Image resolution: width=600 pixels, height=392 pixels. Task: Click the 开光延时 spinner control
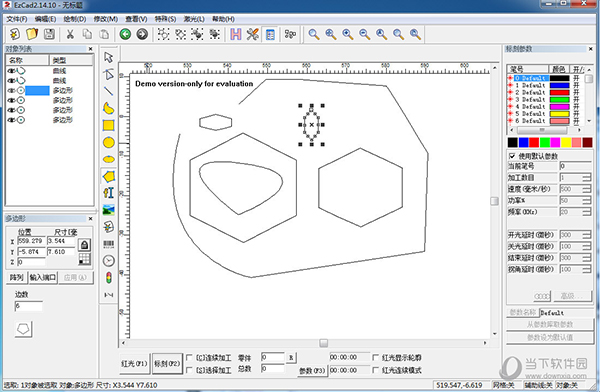pyautogui.click(x=587, y=235)
